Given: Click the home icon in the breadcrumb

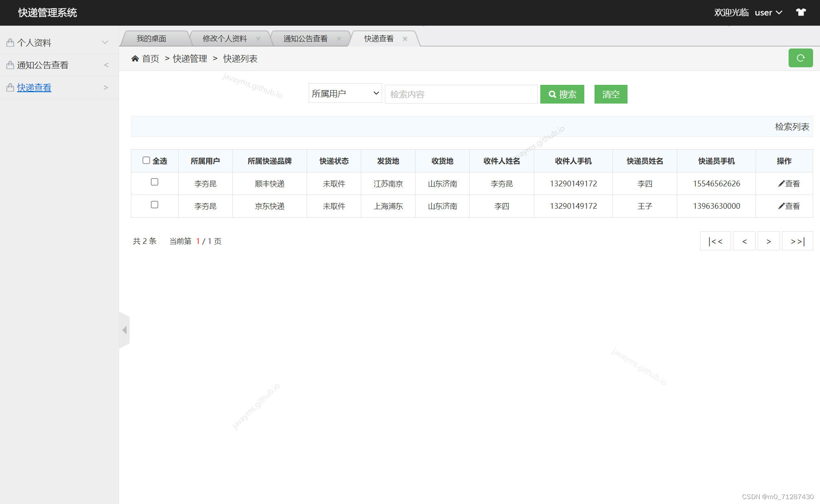Looking at the screenshot, I should pyautogui.click(x=135, y=58).
